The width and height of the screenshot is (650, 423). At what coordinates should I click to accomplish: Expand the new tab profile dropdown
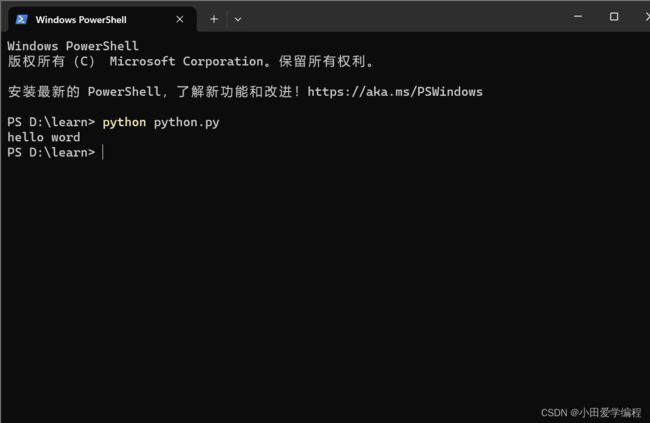click(x=238, y=19)
